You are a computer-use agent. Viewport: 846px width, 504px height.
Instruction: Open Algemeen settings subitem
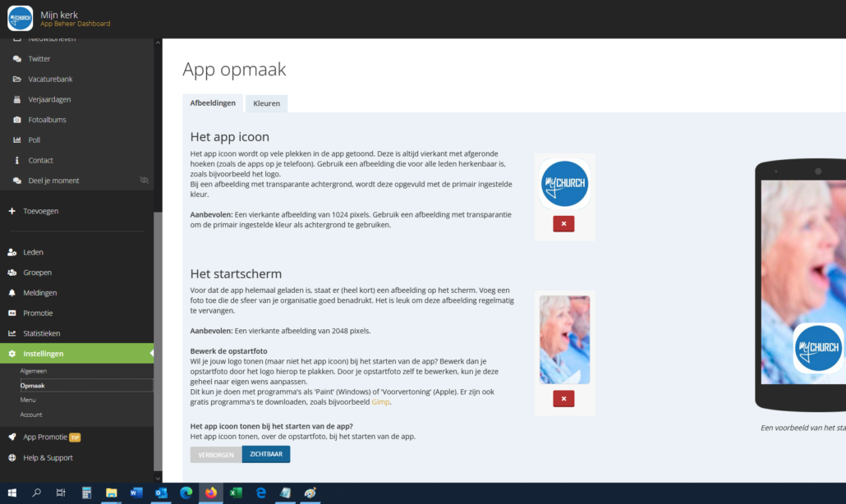click(34, 371)
